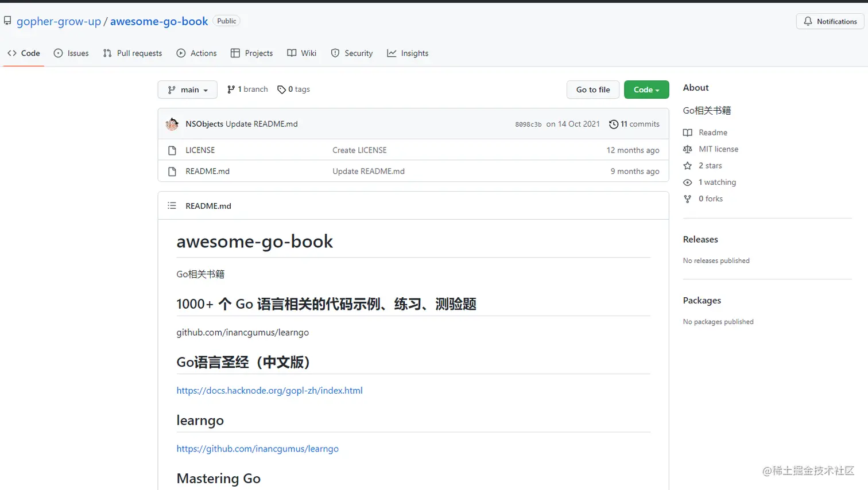Click the eye icon next to 1 watching
This screenshot has width=868, height=490.
tap(688, 182)
